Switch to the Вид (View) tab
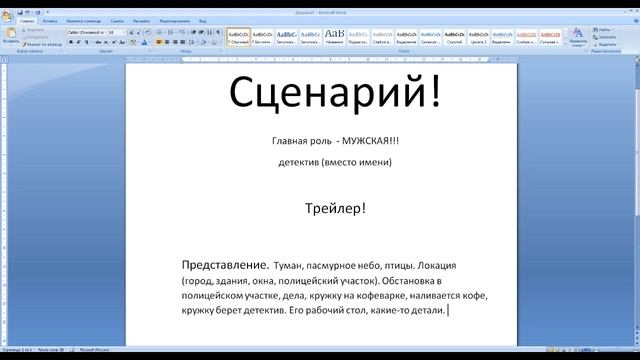 click(202, 21)
